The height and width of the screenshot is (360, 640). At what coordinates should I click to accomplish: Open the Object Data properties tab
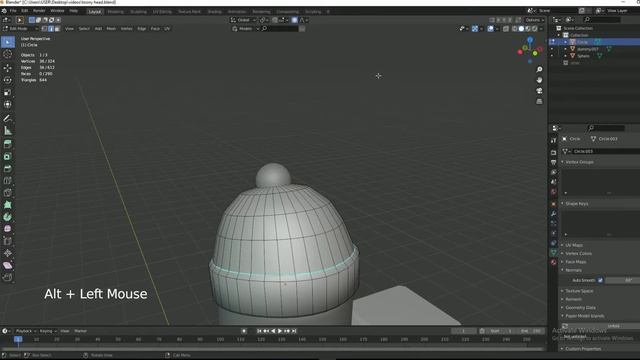pos(553,253)
